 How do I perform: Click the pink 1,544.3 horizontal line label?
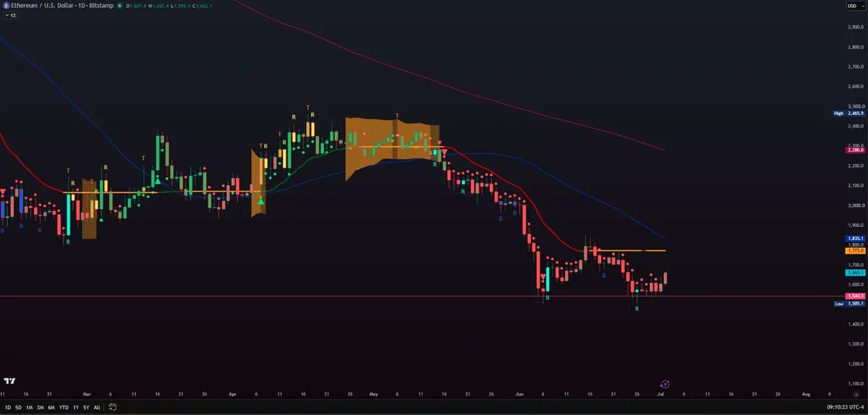point(854,296)
